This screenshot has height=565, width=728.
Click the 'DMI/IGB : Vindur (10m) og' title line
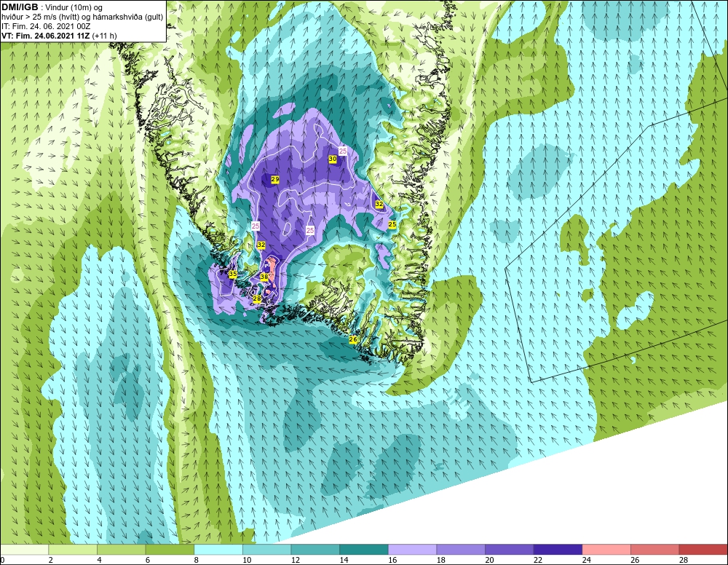(x=53, y=7)
